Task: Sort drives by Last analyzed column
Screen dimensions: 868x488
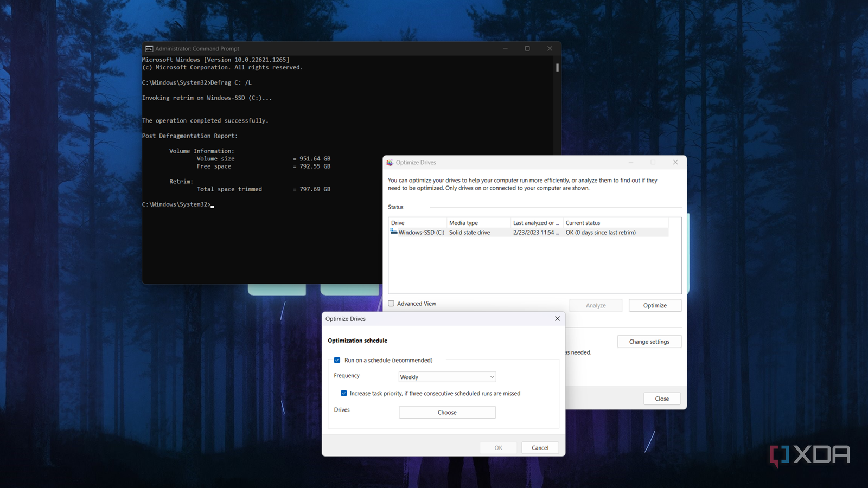Action: pos(535,222)
